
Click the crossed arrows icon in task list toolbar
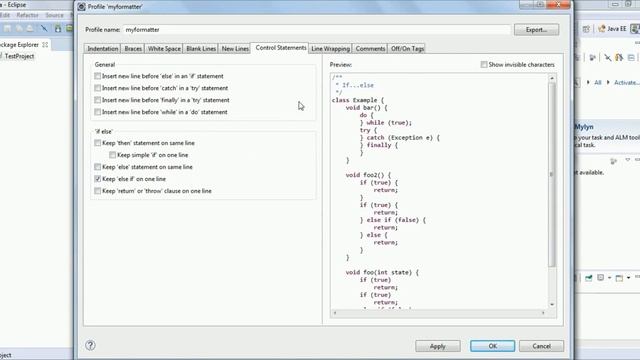click(x=608, y=58)
